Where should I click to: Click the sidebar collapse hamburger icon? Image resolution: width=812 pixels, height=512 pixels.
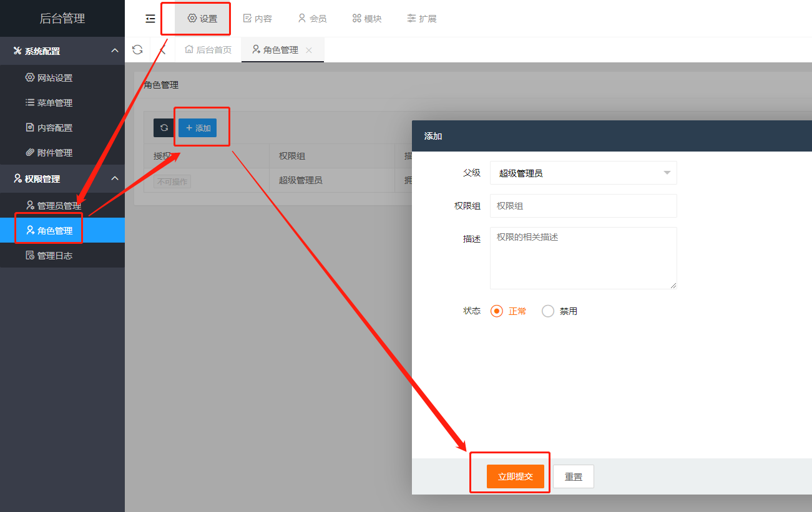pos(150,19)
